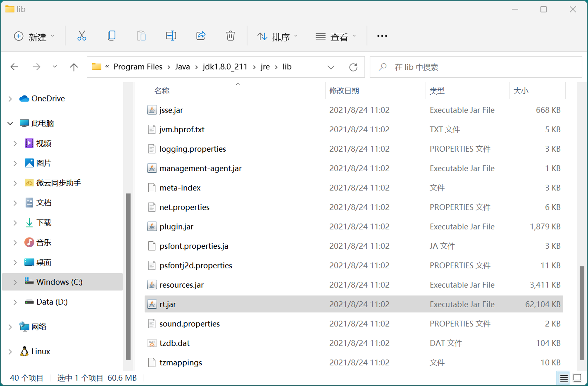Click the plugin.jar Java icon

152,227
